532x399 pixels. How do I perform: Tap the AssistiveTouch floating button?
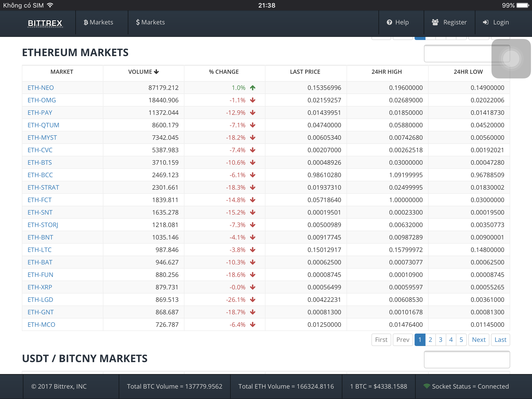tap(511, 59)
